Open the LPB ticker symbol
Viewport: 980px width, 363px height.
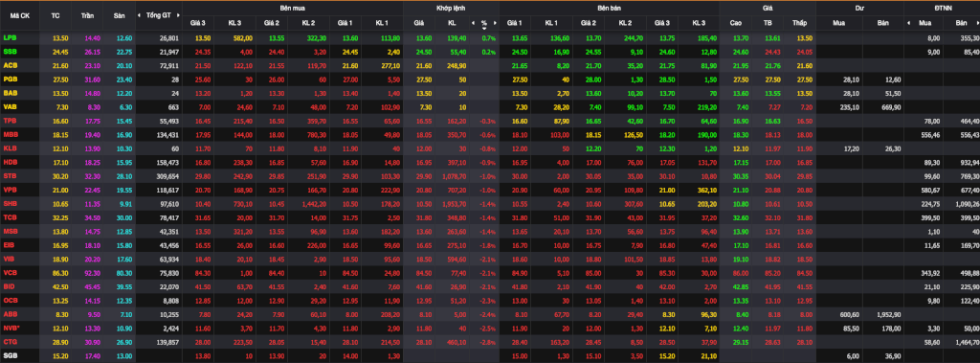pos(10,37)
